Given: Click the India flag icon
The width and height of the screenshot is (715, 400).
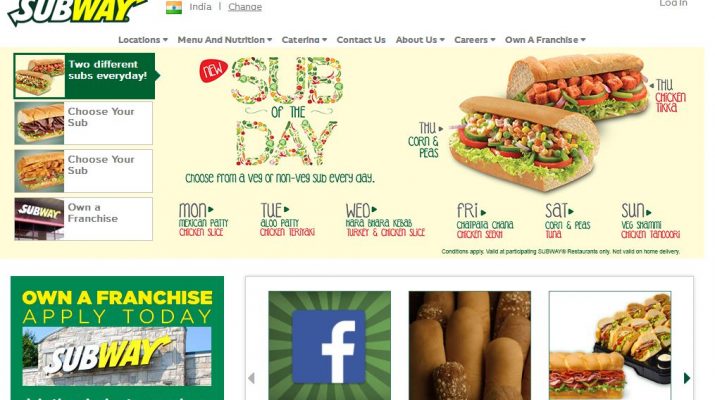Looking at the screenshot, I should pyautogui.click(x=174, y=7).
